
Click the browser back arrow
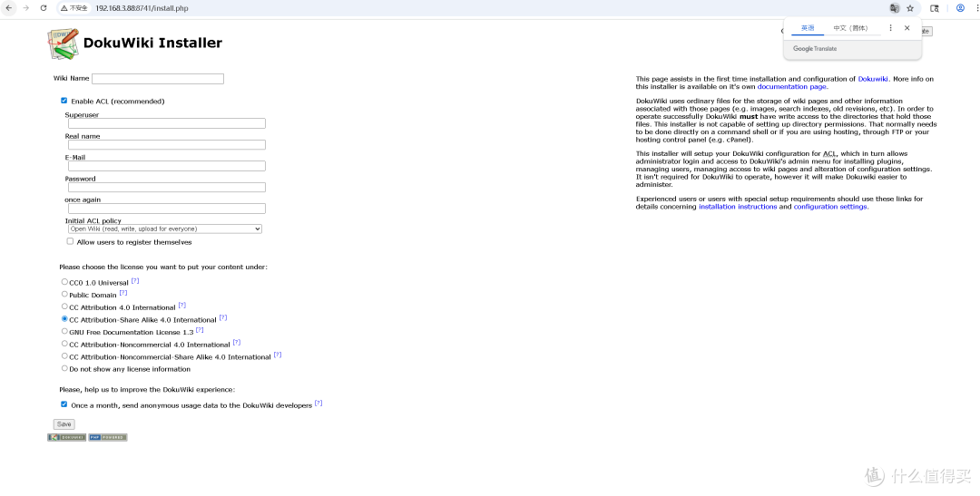9,8
